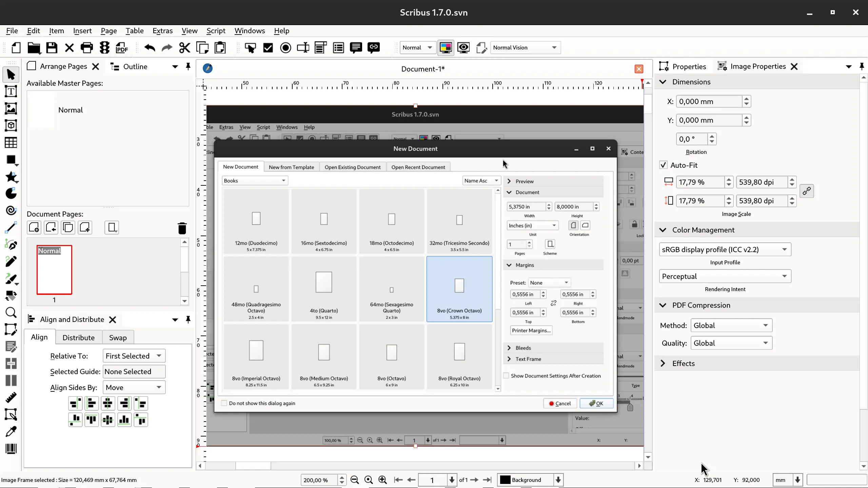The width and height of the screenshot is (868, 488).
Task: Click the insert page plus icon
Action: [34, 227]
